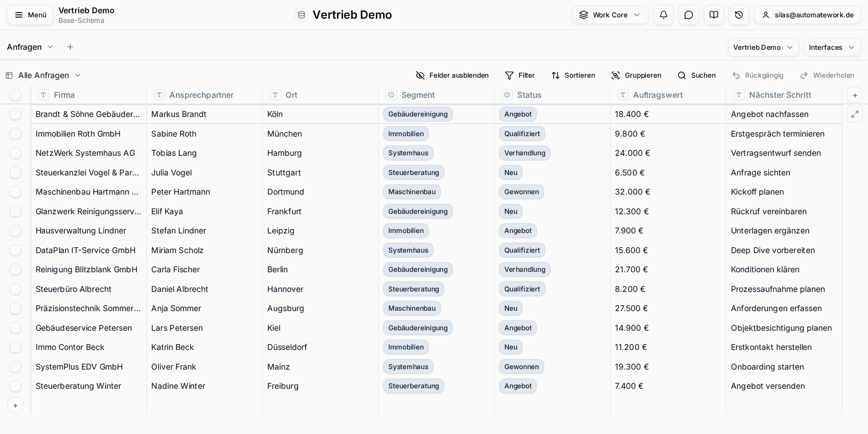
Task: Click the Suchen magnifier icon
Action: pos(682,75)
